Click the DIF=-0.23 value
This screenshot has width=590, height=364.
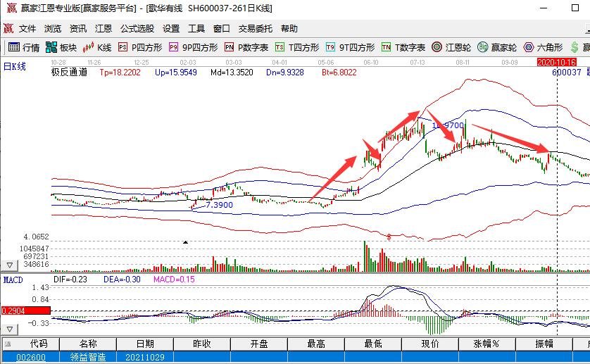(x=70, y=280)
